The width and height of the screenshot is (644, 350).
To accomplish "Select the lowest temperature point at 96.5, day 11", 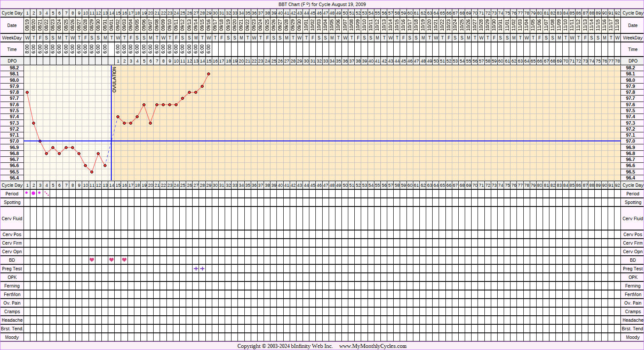I will tap(92, 172).
